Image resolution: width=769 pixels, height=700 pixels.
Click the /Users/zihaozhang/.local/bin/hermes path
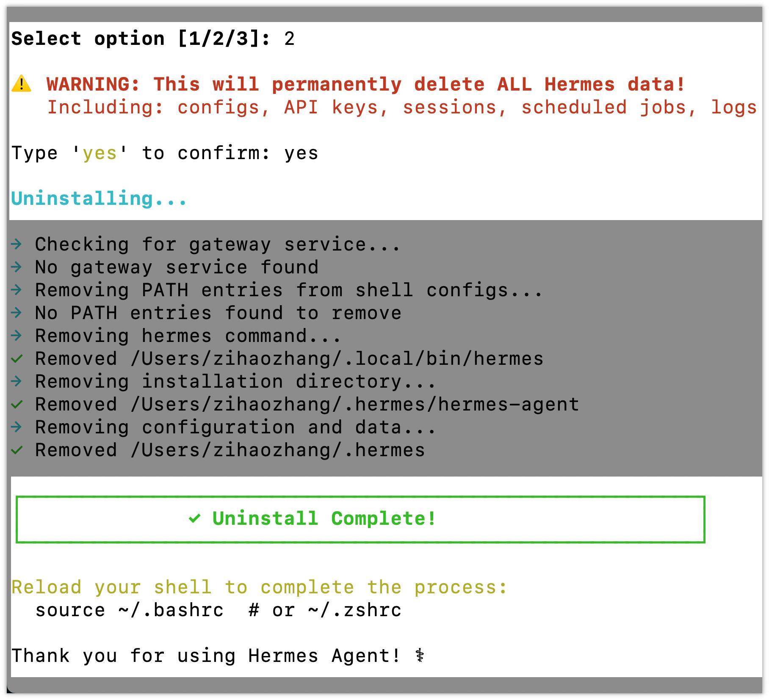(337, 359)
